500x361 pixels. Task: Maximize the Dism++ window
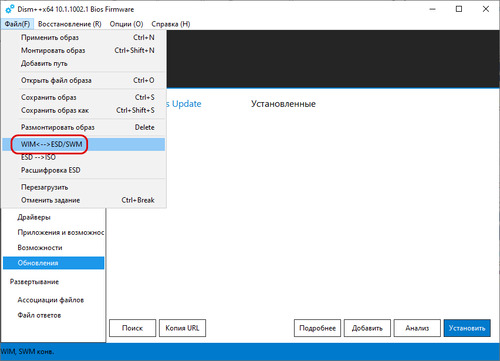(459, 9)
